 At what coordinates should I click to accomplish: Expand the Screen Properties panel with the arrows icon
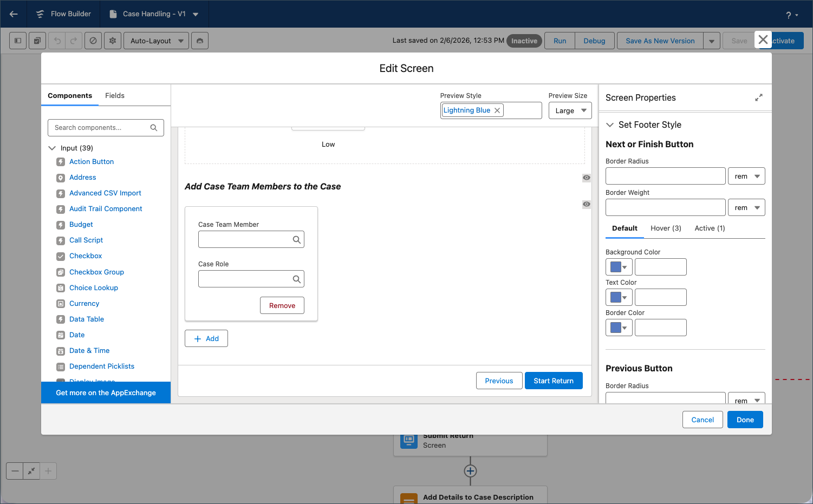point(758,97)
